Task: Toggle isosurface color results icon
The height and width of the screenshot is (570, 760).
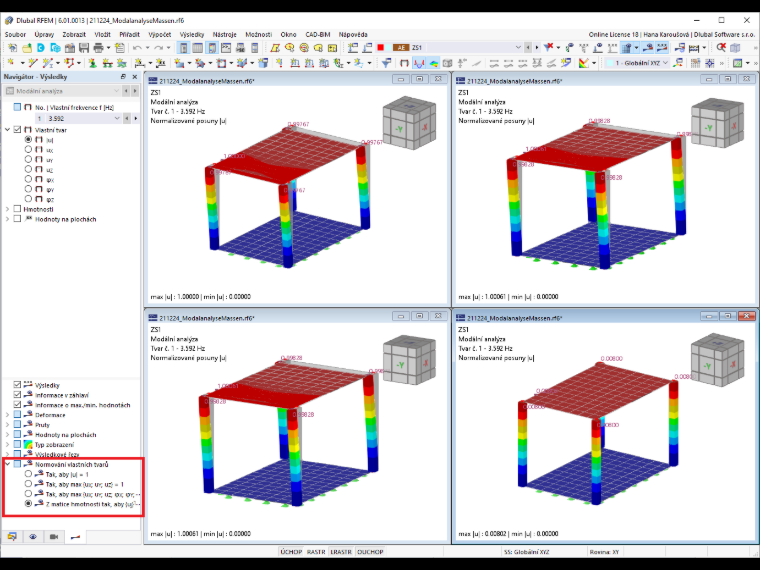Action: [x=433, y=63]
